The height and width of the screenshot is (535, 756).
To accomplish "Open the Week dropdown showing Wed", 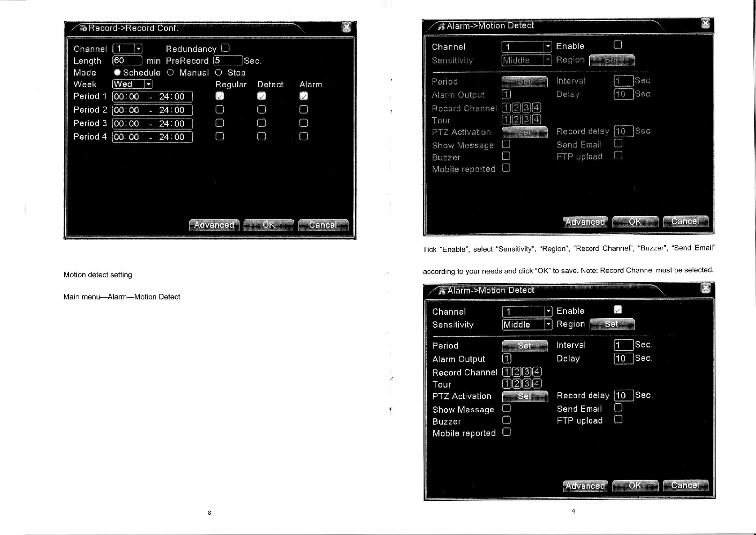I will coord(148,84).
